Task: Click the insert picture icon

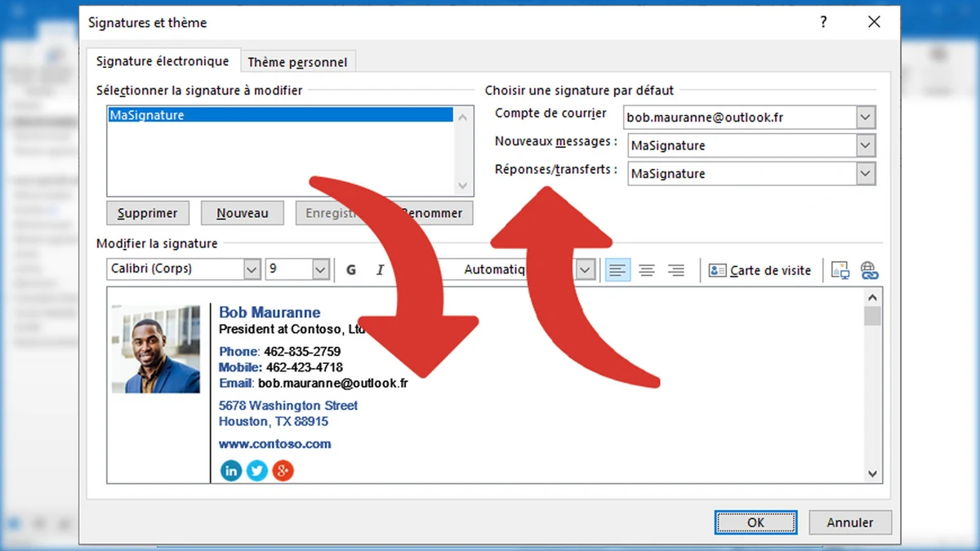Action: tap(840, 270)
